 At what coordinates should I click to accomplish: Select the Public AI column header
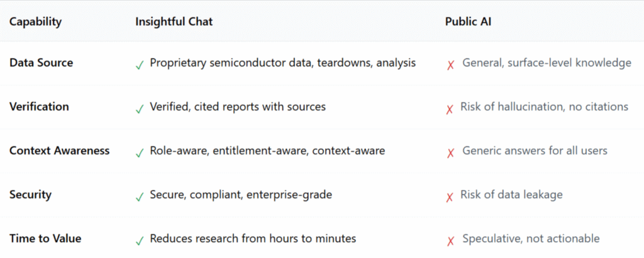coord(467,21)
